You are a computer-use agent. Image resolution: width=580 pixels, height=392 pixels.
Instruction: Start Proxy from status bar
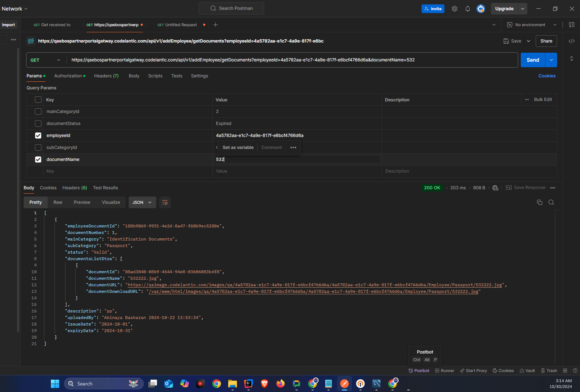474,371
